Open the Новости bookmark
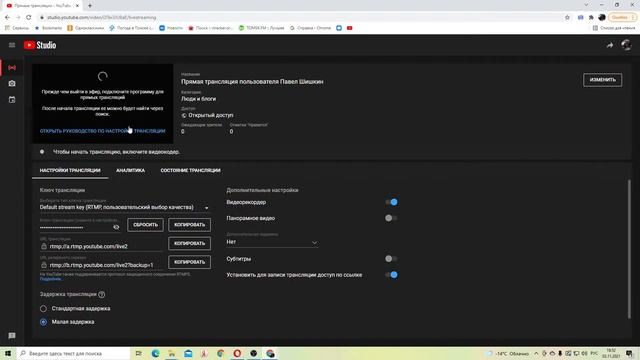The width and height of the screenshot is (640, 360). point(171,28)
